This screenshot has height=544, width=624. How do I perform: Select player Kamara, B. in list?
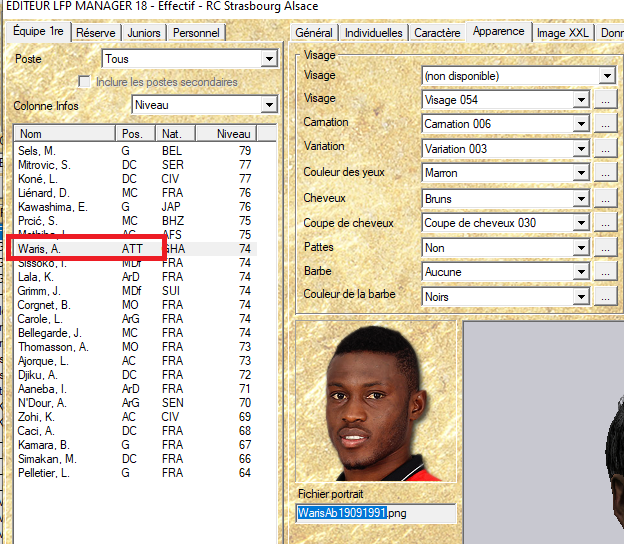tap(135, 445)
